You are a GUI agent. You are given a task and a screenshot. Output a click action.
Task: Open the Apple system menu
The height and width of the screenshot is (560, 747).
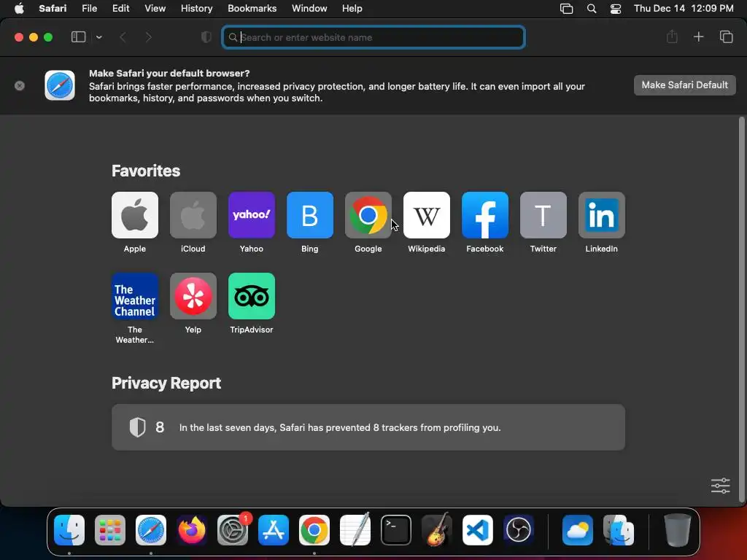coord(19,9)
